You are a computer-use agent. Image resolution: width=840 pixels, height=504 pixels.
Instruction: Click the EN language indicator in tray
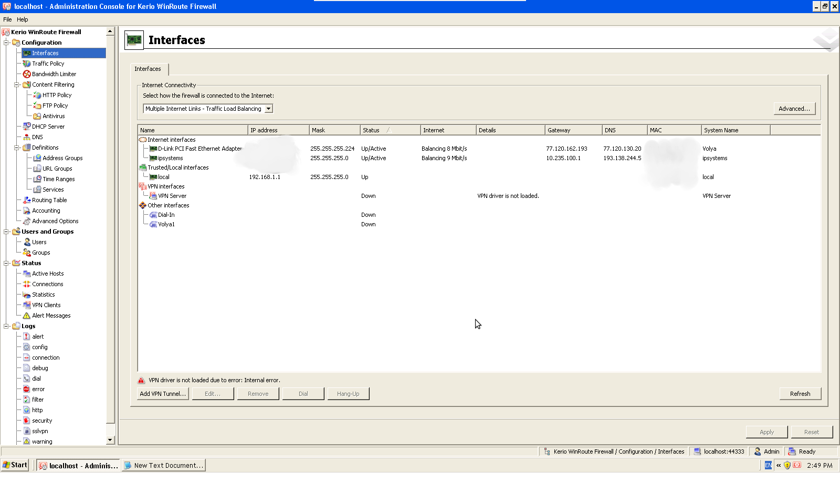pyautogui.click(x=768, y=465)
